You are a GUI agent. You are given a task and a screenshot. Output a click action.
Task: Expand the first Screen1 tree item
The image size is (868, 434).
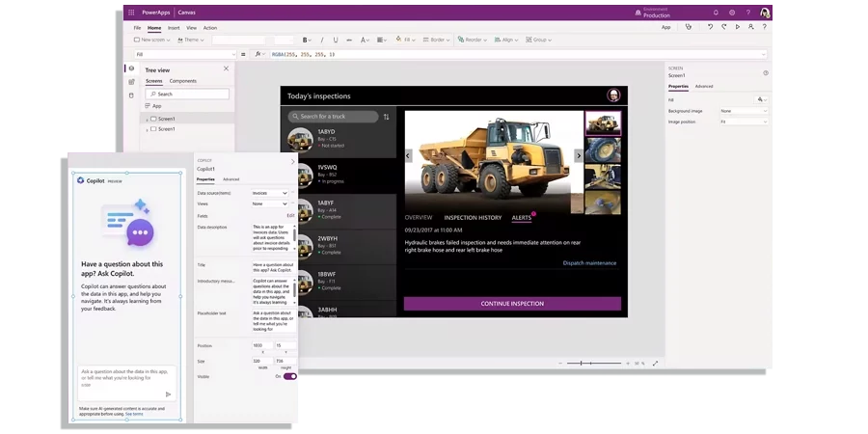pos(147,119)
